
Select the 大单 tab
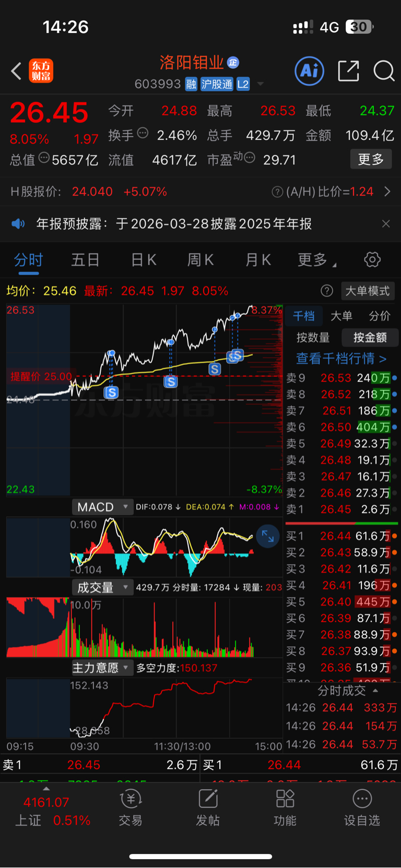pos(341,315)
